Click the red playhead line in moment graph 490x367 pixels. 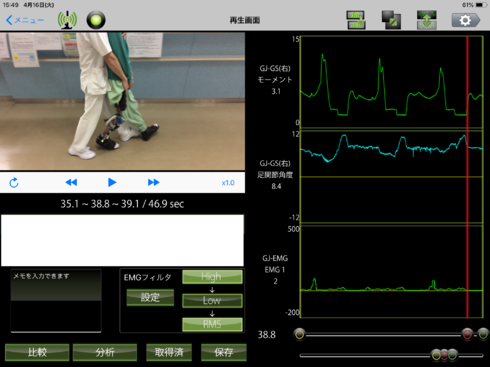(467, 82)
